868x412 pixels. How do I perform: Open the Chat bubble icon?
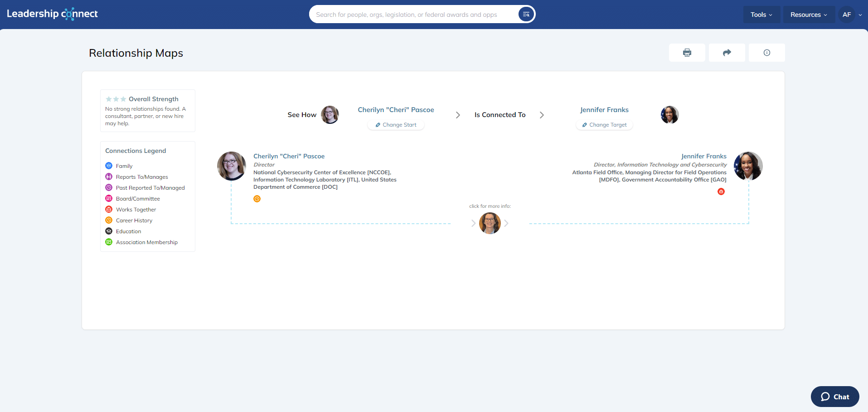point(825,397)
